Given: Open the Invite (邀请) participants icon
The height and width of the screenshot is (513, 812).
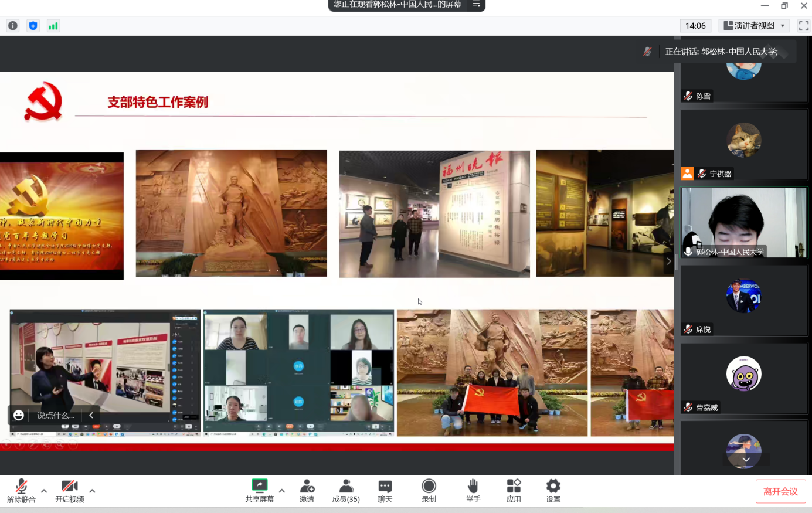Looking at the screenshot, I should (307, 491).
